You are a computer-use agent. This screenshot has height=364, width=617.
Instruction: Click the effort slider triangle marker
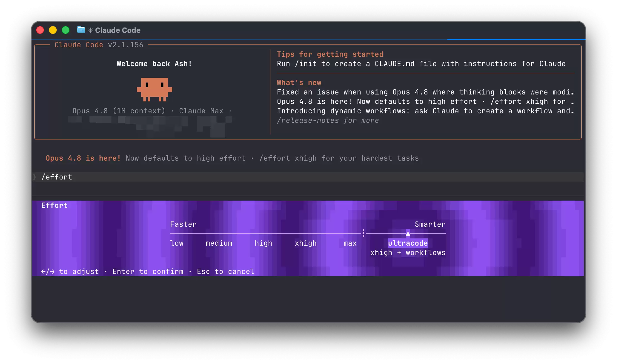point(408,233)
